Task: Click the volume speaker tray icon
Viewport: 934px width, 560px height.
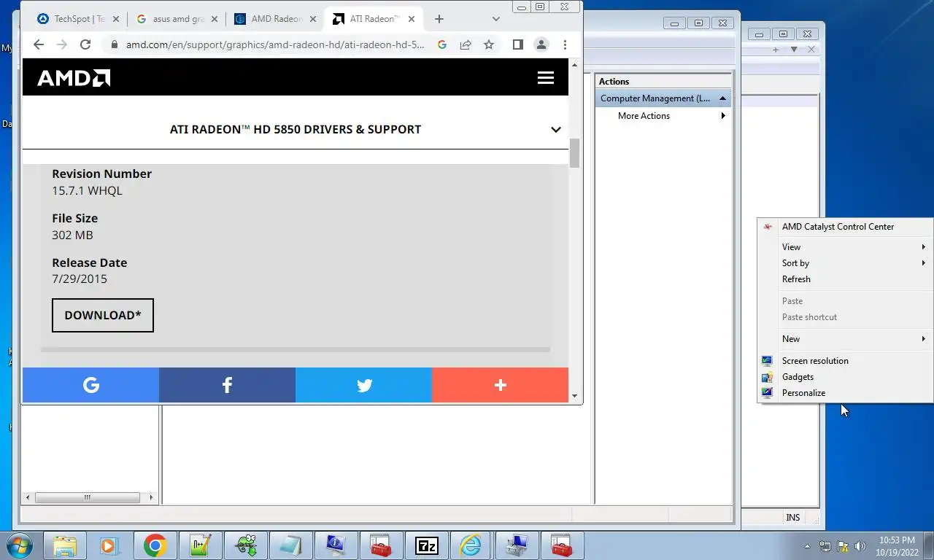Action: tap(860, 546)
